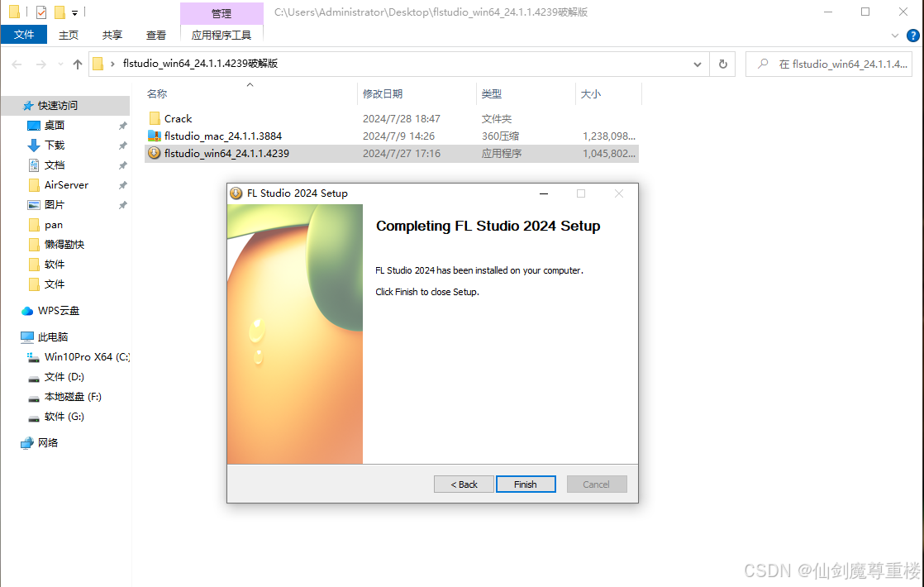
Task: Refresh the current folder view
Action: click(723, 64)
